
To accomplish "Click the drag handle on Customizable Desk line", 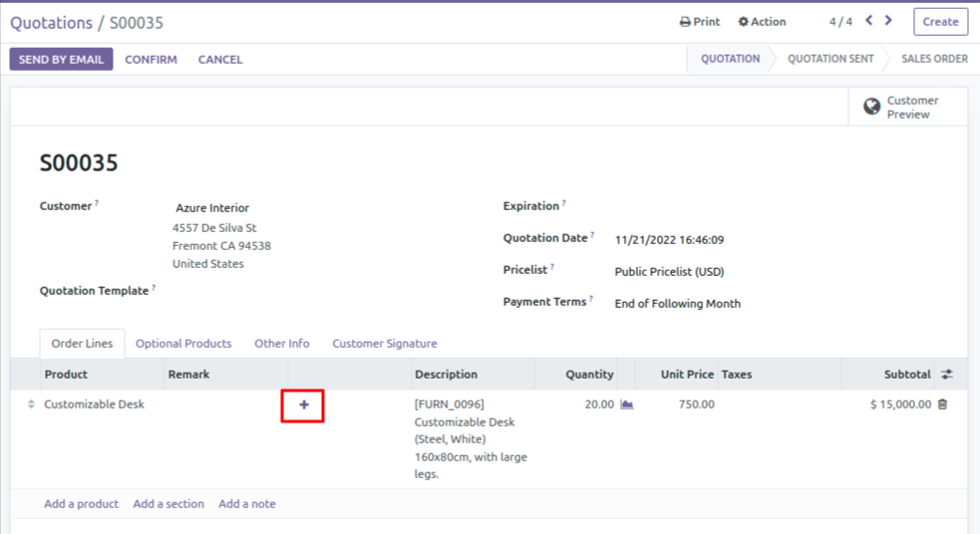I will click(x=31, y=404).
